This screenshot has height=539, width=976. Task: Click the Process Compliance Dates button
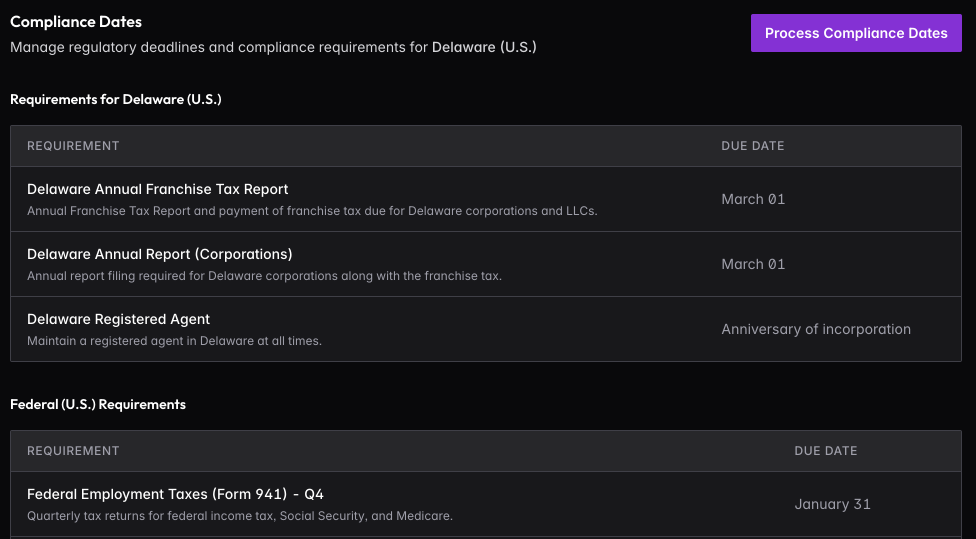[856, 33]
